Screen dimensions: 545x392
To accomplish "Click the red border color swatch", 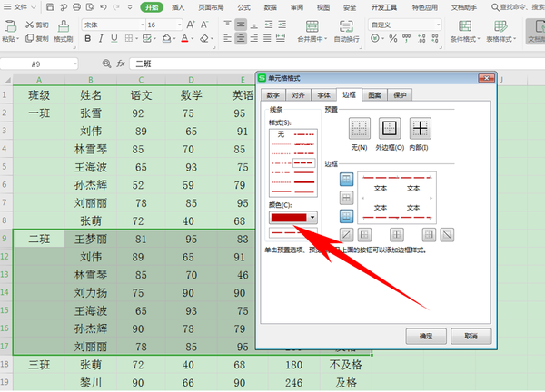I will pyautogui.click(x=290, y=218).
